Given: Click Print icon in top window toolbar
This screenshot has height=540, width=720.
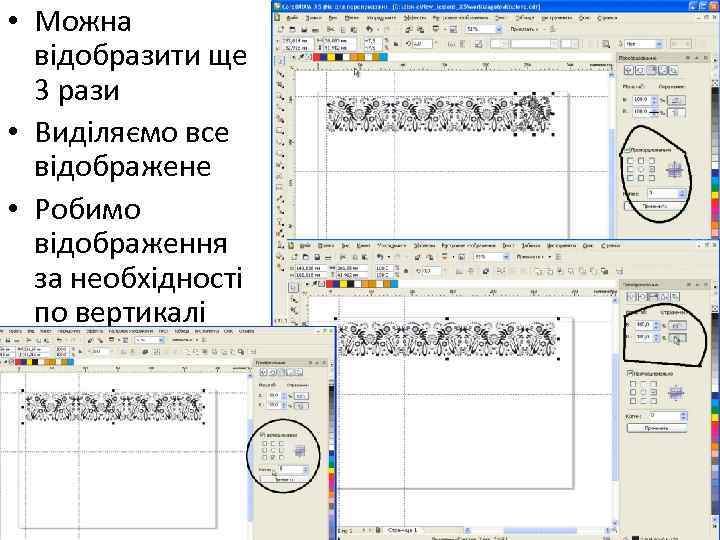Looking at the screenshot, I should pyautogui.click(x=315, y=29).
